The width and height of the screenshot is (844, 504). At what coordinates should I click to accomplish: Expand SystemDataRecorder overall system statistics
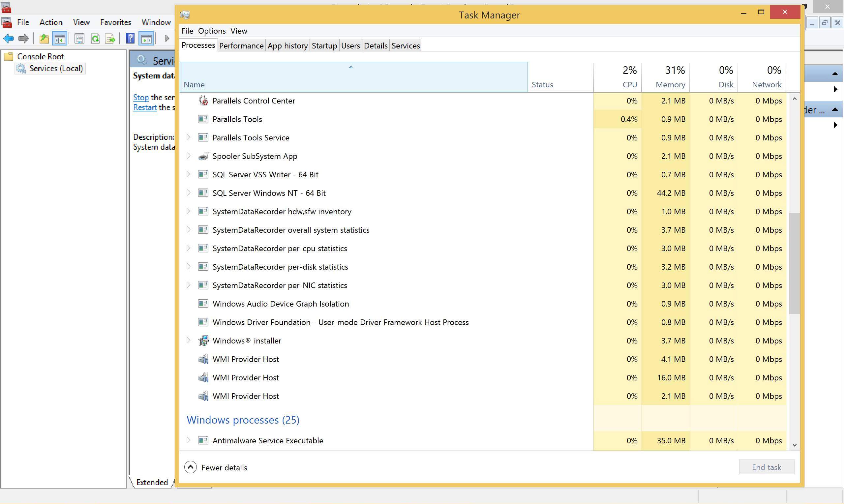pos(189,229)
